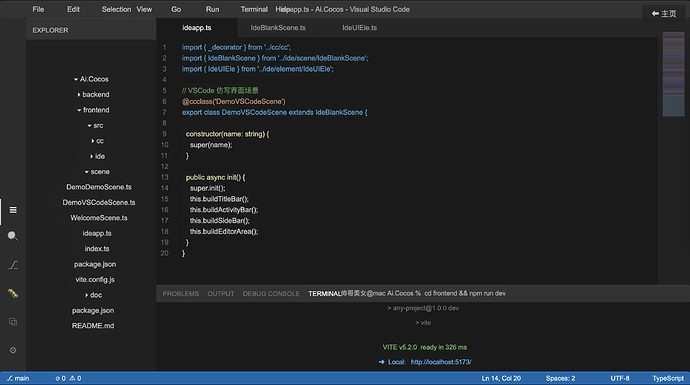This screenshot has height=385, width=690.
Task: Switch to the IdeUIEle.ts editor tab
Action: (x=360, y=28)
